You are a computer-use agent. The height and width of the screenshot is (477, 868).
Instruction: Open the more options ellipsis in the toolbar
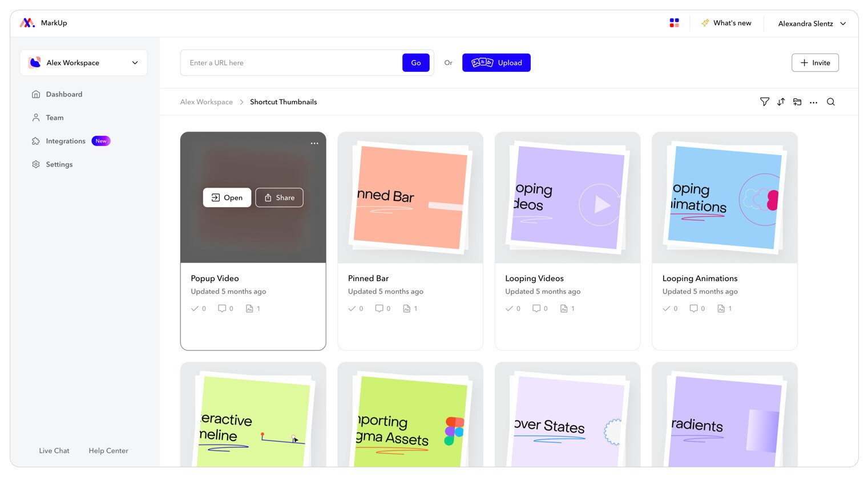coord(814,102)
